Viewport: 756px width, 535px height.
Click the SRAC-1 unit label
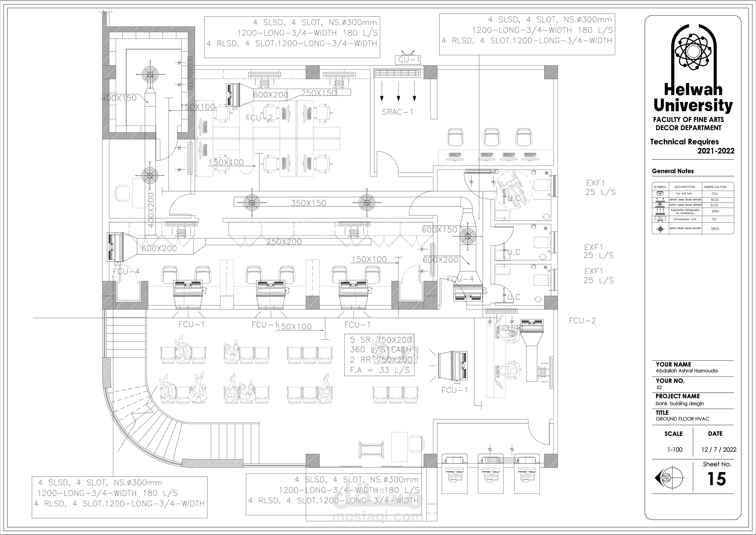pos(397,112)
